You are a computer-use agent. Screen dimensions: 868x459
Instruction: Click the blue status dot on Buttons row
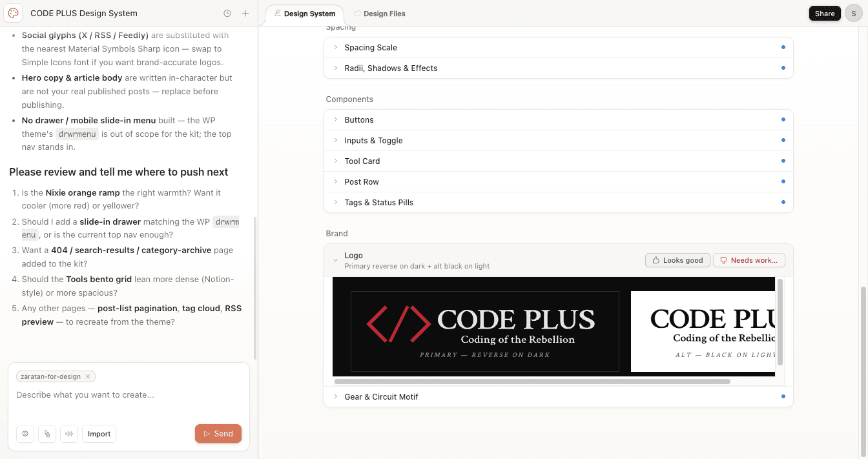click(x=783, y=119)
